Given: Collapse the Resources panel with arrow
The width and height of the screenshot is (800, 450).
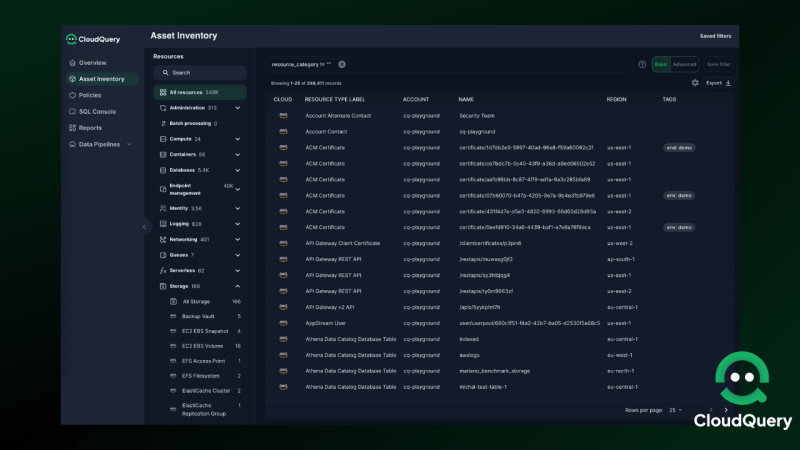Looking at the screenshot, I should tap(144, 227).
